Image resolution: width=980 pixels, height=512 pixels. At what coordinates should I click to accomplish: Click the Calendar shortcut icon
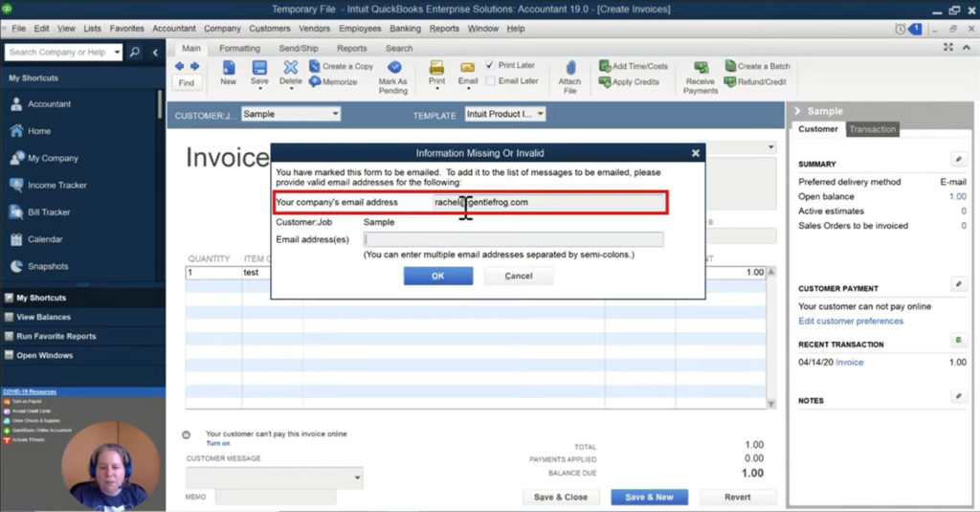click(x=16, y=238)
